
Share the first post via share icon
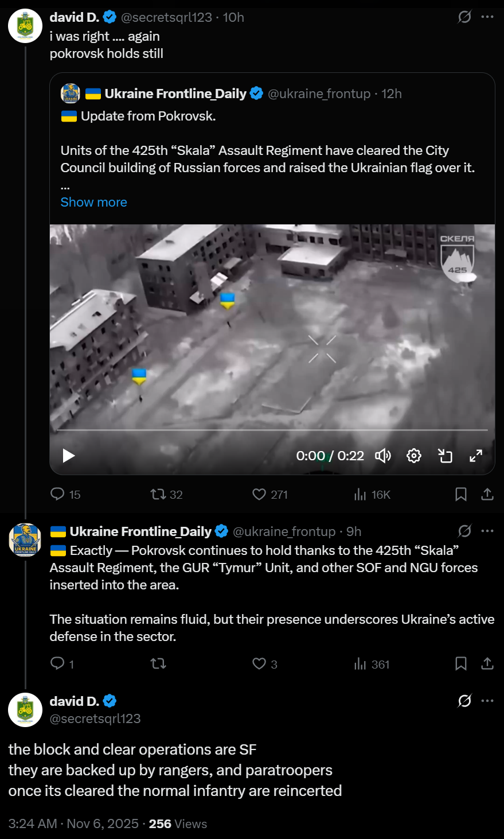pos(487,494)
